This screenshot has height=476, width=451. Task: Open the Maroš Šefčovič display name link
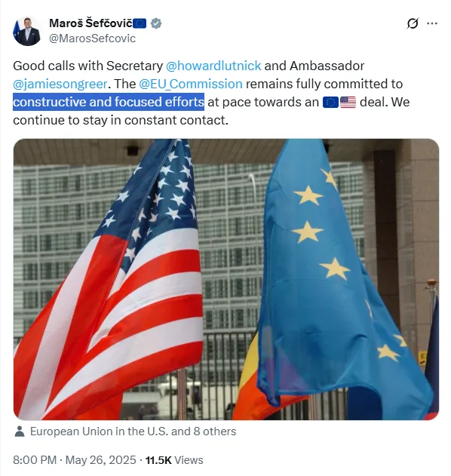(91, 23)
